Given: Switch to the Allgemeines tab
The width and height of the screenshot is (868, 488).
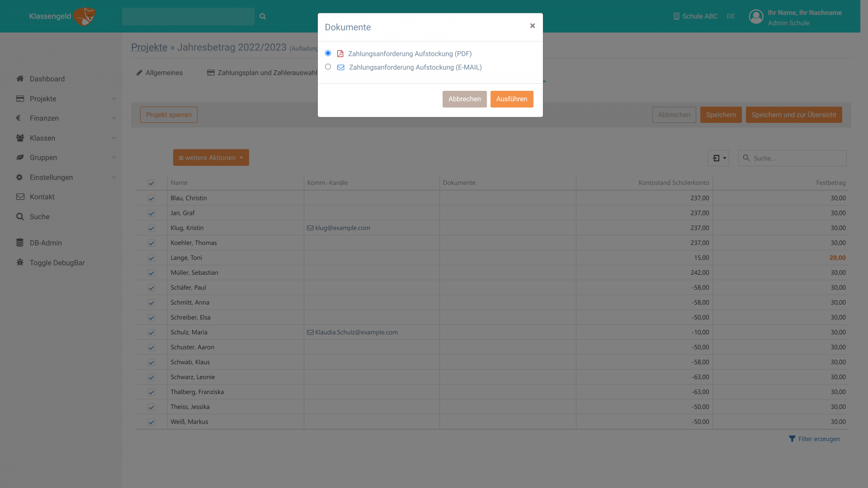Looking at the screenshot, I should [x=159, y=73].
